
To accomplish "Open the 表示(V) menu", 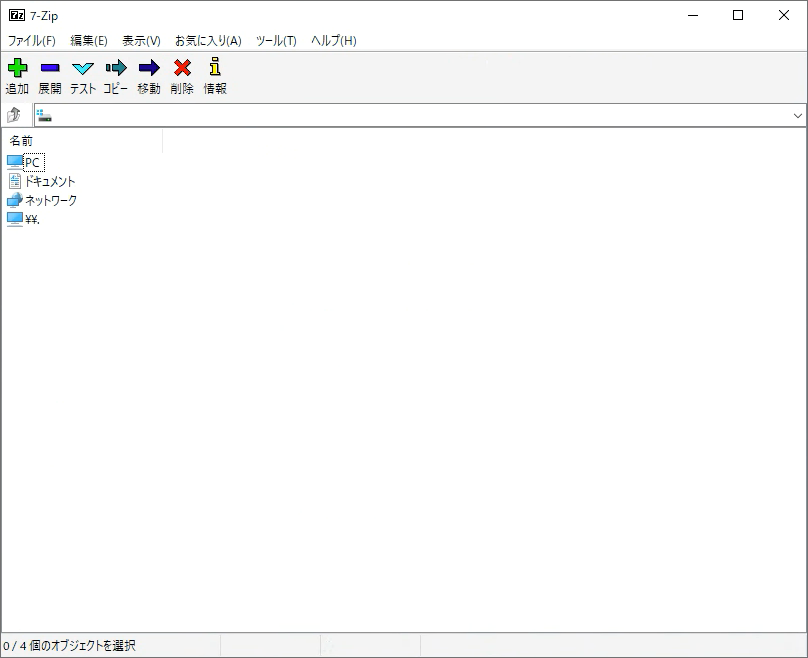I will pyautogui.click(x=141, y=41).
